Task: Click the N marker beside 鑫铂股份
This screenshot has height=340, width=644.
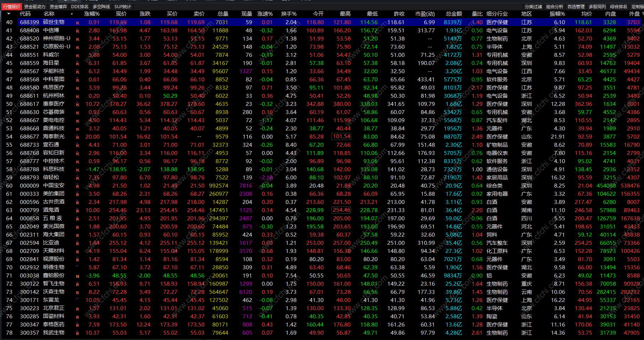Action: point(78,276)
